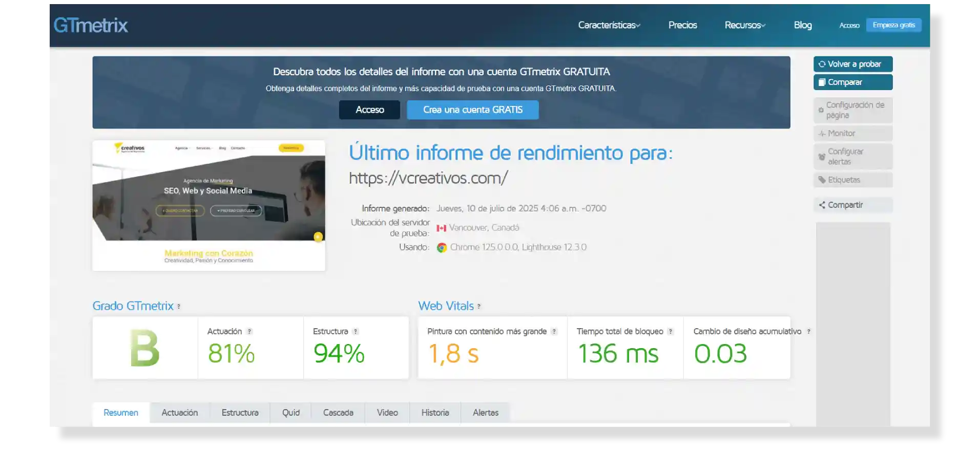Click help icon for Pintura con contenido más grande
This screenshot has height=450, width=980.
(554, 332)
